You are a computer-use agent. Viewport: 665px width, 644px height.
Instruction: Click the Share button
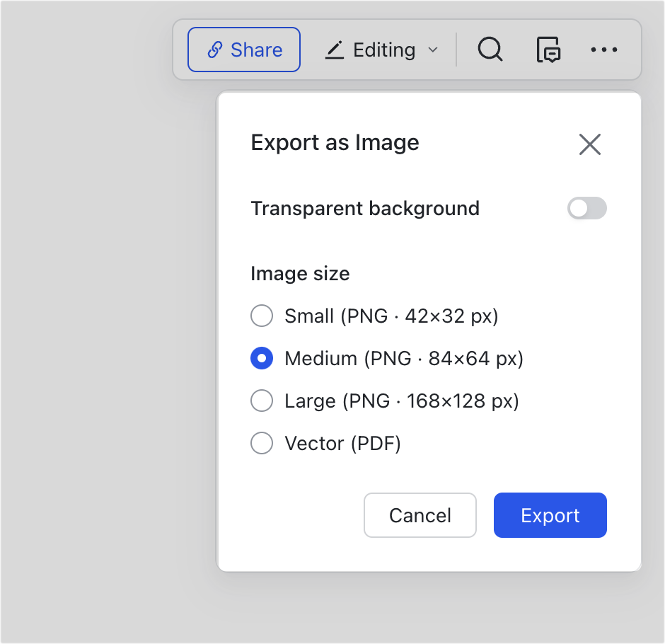[x=244, y=50]
